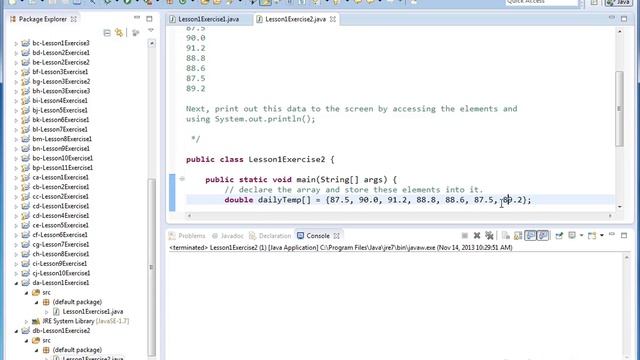Viewport: 640px width, 360px height.
Task: Maximize the Console panel
Action: click(624, 236)
